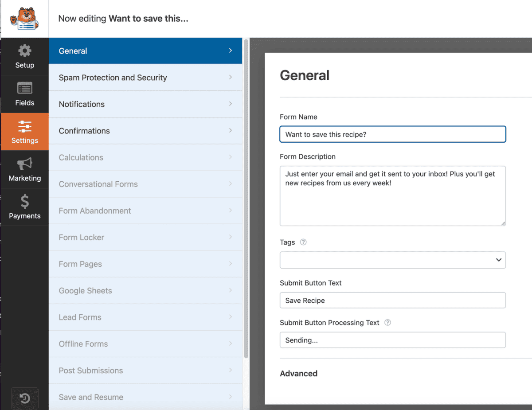Click into the Form Description textarea
Screen dimensions: 532x410
pyautogui.click(x=392, y=196)
